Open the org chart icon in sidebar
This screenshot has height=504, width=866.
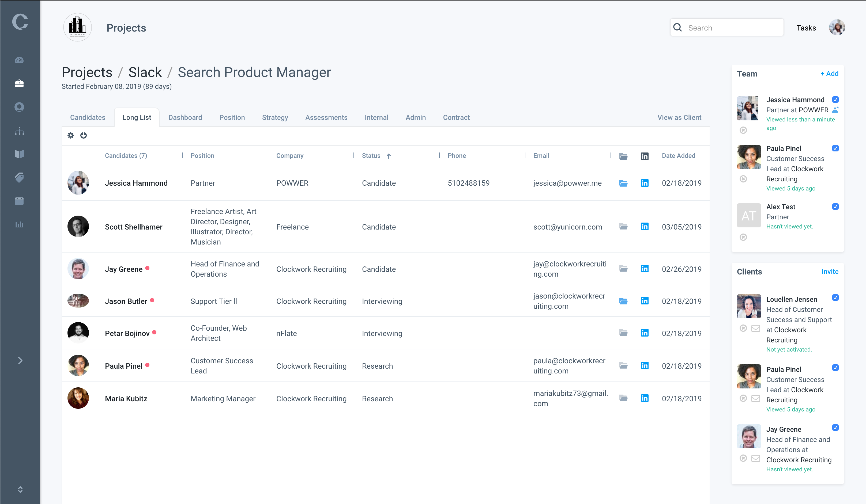[x=19, y=131]
